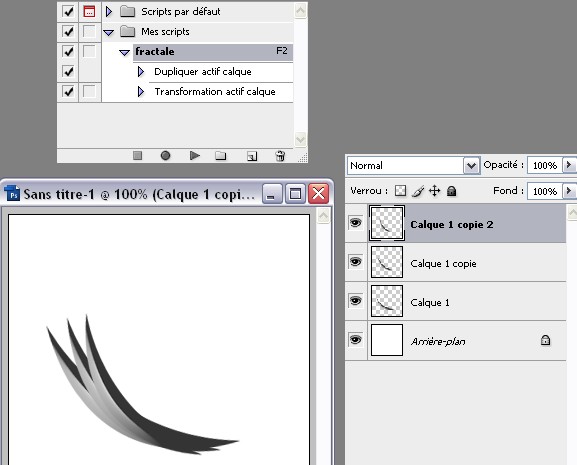
Task: Start recording with the round record icon
Action: pos(165,156)
